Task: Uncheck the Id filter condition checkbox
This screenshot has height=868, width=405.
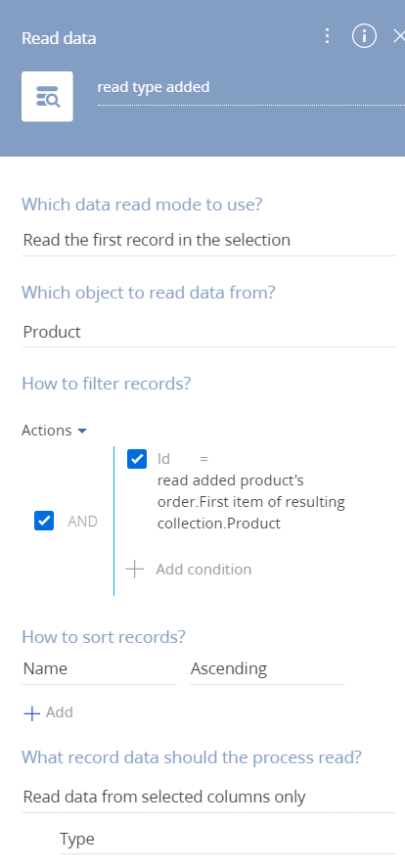Action: pyautogui.click(x=137, y=459)
